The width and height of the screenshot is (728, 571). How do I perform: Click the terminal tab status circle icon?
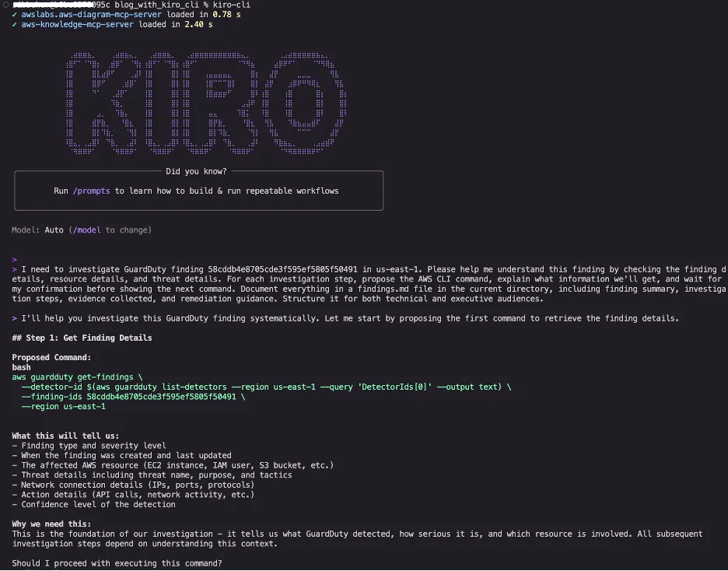pyautogui.click(x=6, y=5)
